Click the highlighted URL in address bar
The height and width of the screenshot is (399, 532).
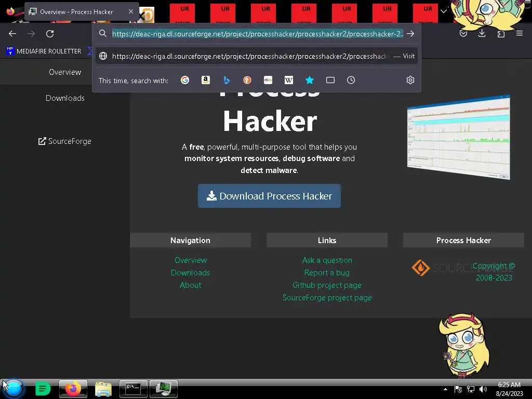point(258,34)
